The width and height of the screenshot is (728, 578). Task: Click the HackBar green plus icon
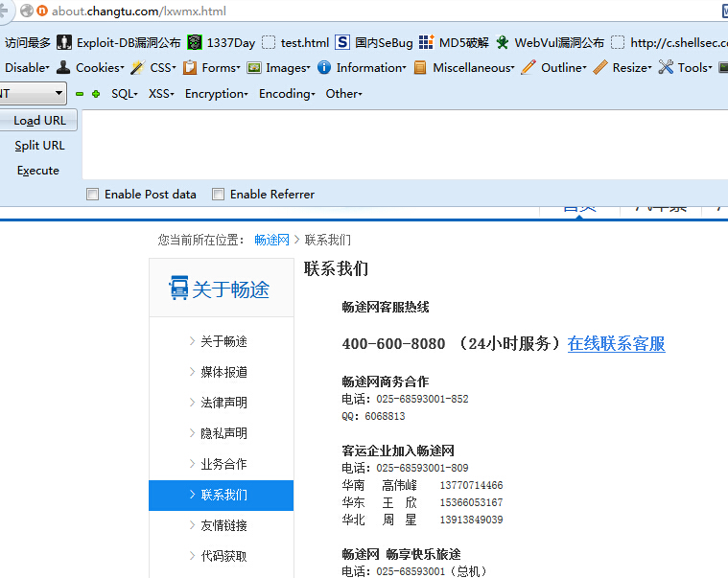tap(96, 94)
